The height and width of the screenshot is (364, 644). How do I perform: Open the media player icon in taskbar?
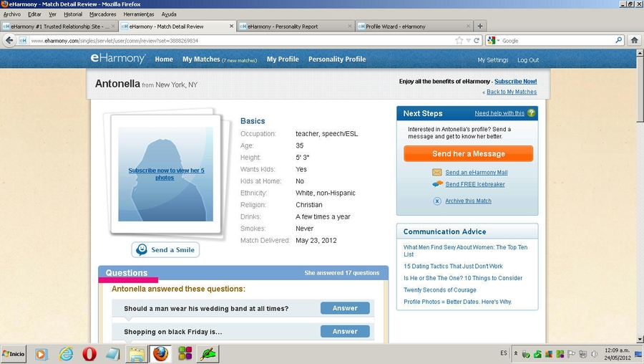click(x=42, y=354)
